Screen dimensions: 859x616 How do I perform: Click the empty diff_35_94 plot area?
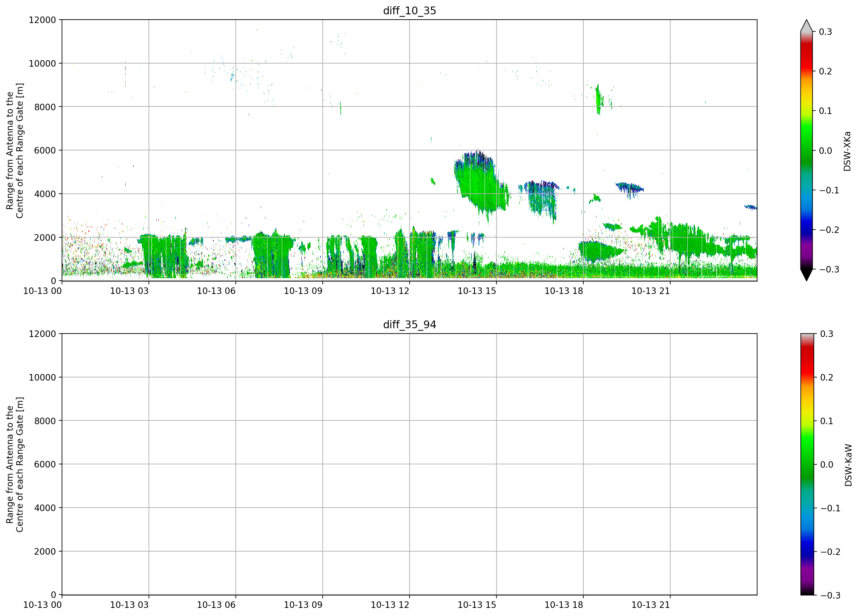click(410, 464)
